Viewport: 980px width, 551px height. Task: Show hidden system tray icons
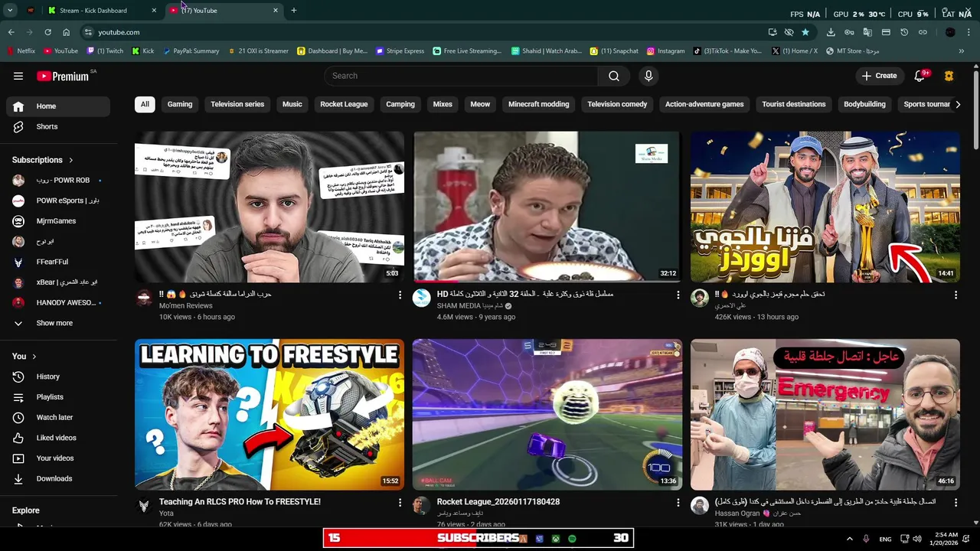coord(849,539)
